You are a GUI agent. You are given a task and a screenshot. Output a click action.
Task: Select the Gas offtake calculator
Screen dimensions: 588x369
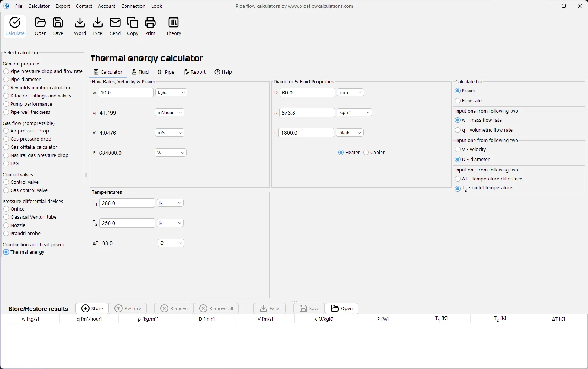point(30,147)
